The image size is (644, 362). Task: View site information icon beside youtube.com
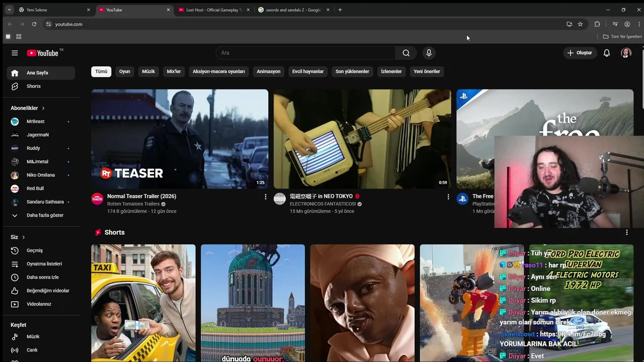point(48,24)
